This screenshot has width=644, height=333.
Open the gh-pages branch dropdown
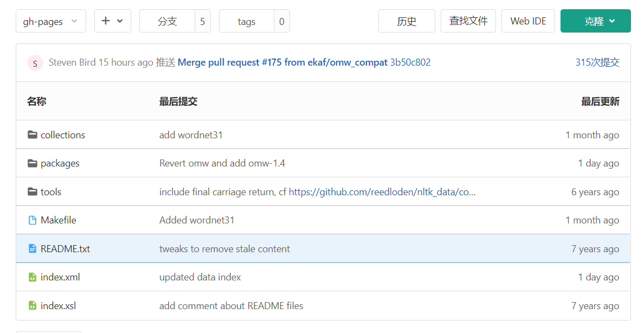(50, 21)
